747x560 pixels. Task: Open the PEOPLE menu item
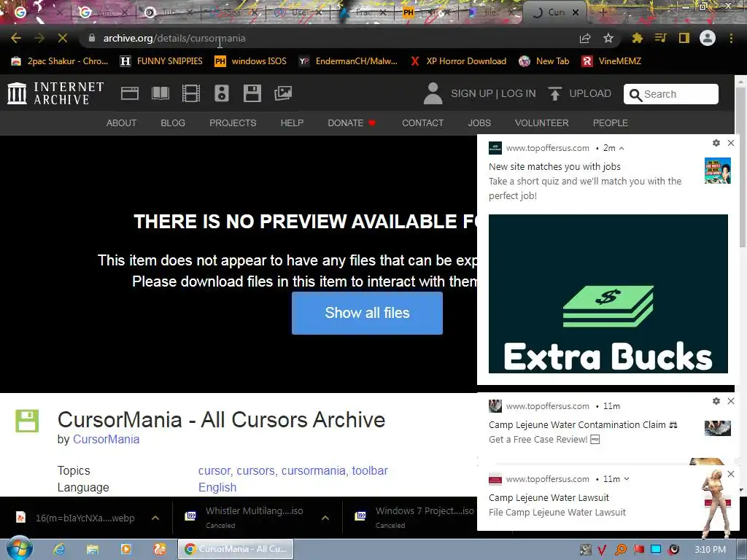[611, 122]
